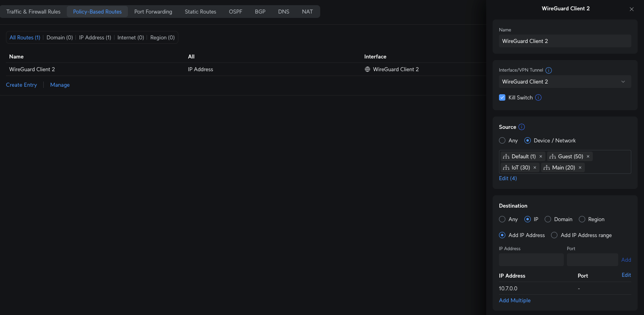
Task: Click the Name column header
Action: pos(16,56)
